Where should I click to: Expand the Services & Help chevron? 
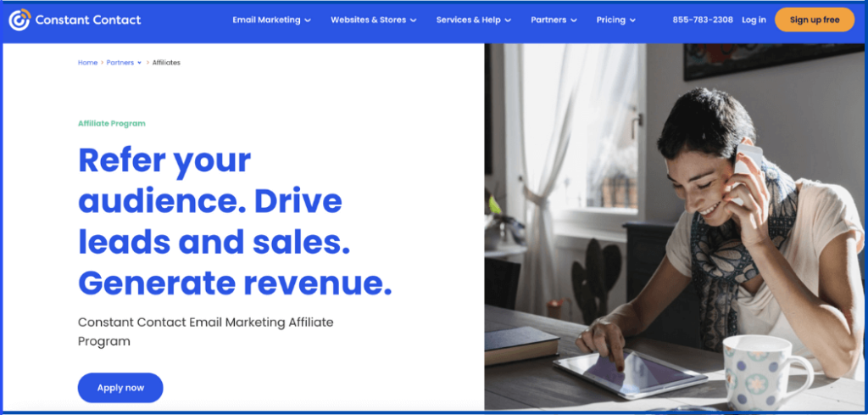(x=508, y=20)
